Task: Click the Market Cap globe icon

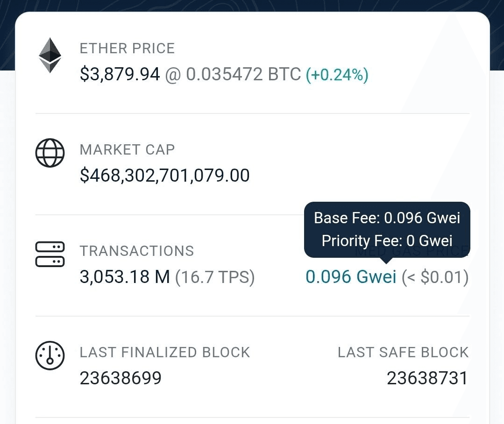Action: click(50, 153)
